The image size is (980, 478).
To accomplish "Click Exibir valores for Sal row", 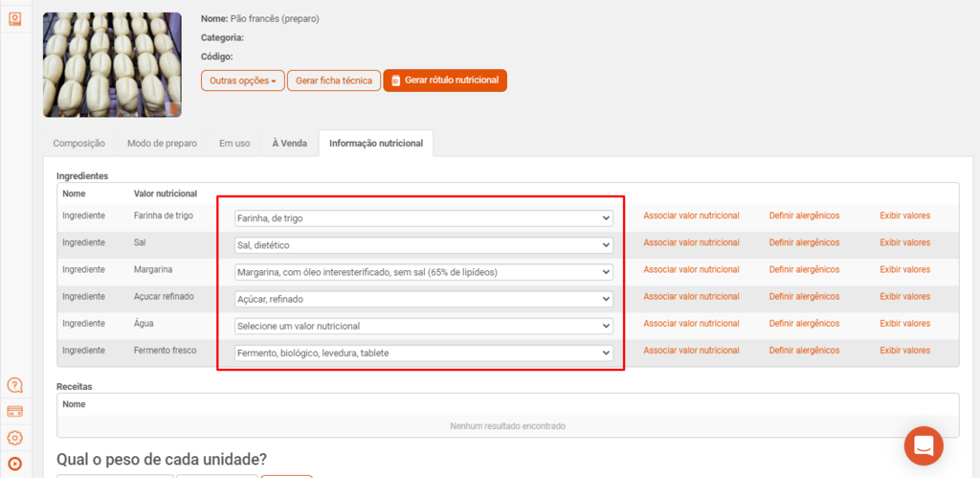I will click(x=905, y=242).
